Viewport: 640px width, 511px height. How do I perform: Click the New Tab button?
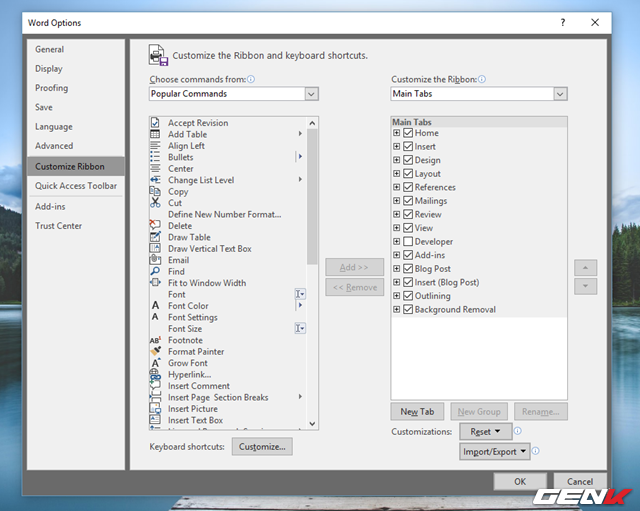tap(417, 411)
